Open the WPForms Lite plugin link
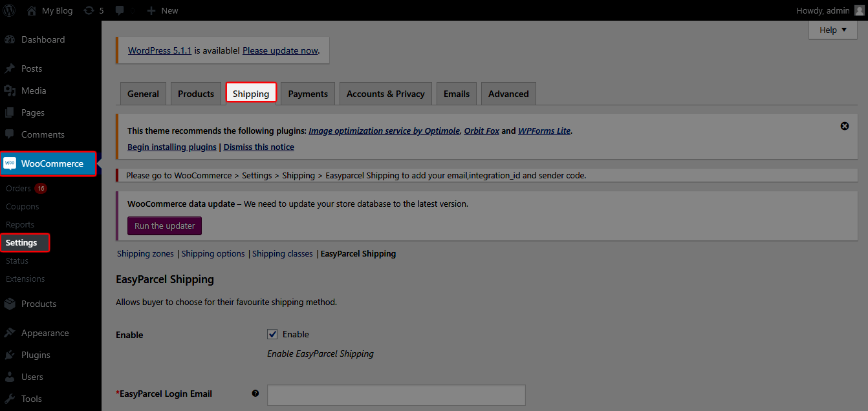 (544, 131)
